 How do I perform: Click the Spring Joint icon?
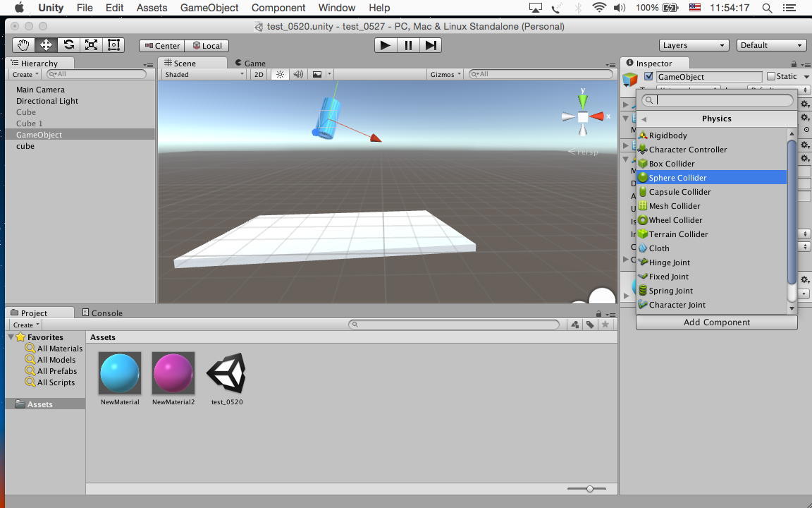(x=643, y=290)
